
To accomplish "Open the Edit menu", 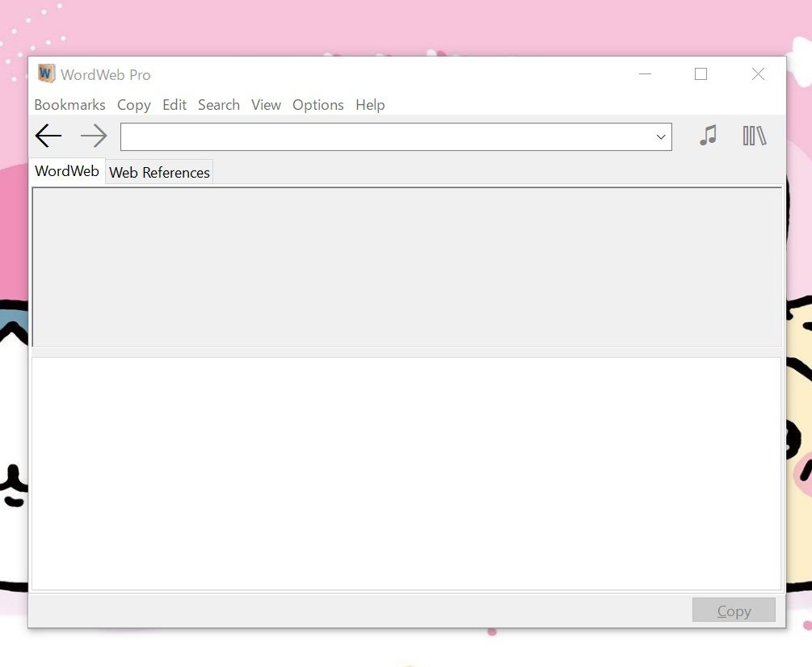I will point(175,105).
